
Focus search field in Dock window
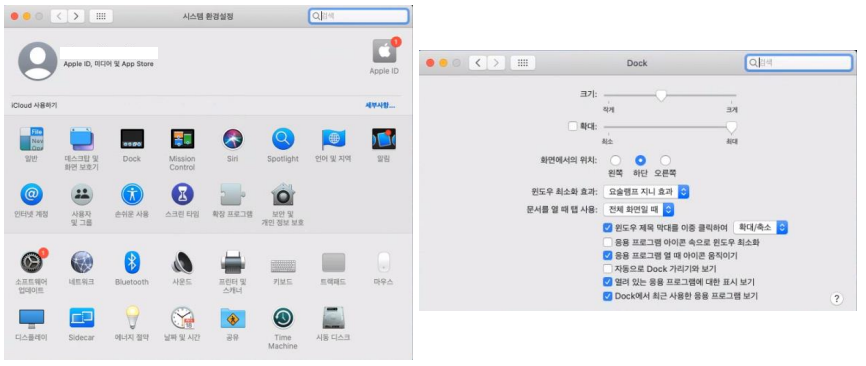(799, 63)
